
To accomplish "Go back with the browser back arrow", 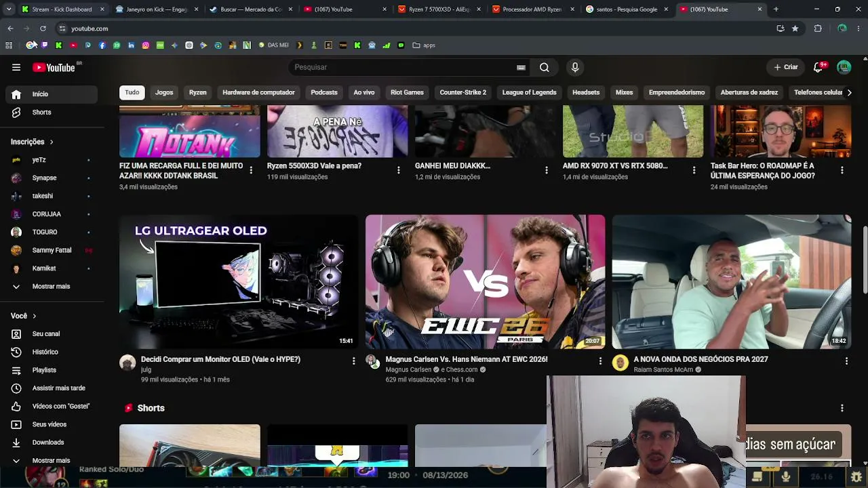I will point(10,28).
